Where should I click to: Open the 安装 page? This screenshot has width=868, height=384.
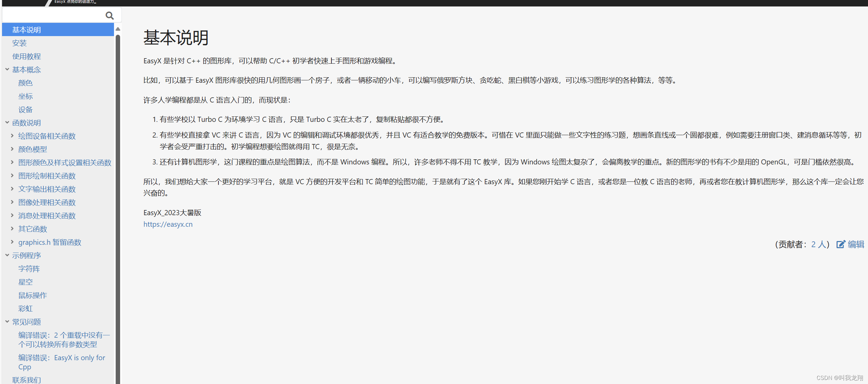[19, 43]
